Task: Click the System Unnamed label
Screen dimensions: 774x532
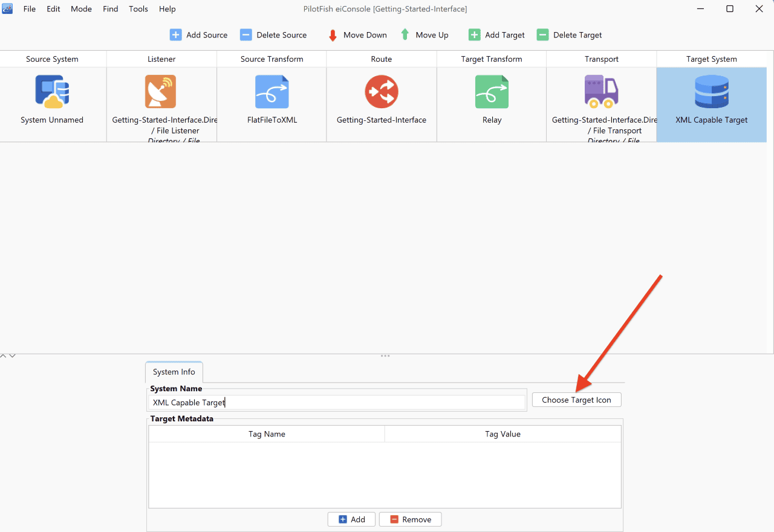Action: tap(52, 120)
